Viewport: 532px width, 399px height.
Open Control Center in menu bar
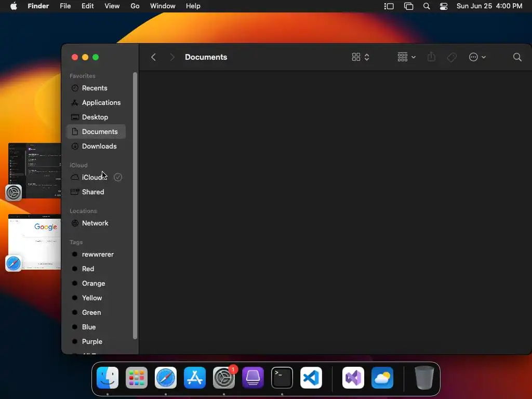click(444, 6)
